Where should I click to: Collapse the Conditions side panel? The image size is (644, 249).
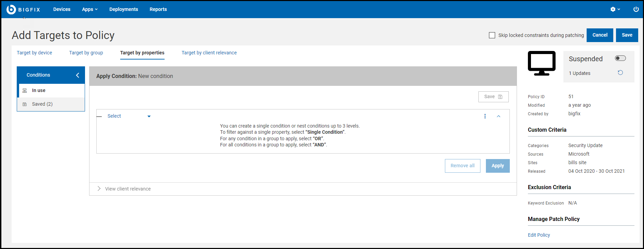coord(78,75)
